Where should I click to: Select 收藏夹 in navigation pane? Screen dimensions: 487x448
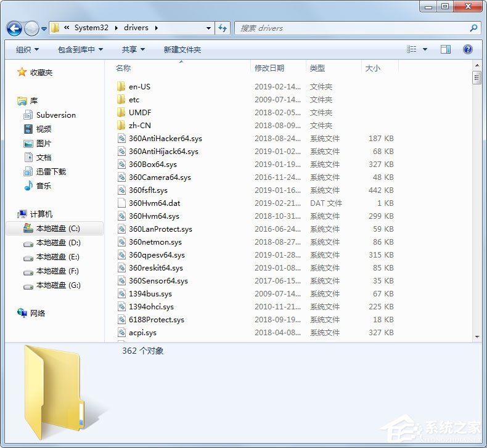(x=41, y=72)
